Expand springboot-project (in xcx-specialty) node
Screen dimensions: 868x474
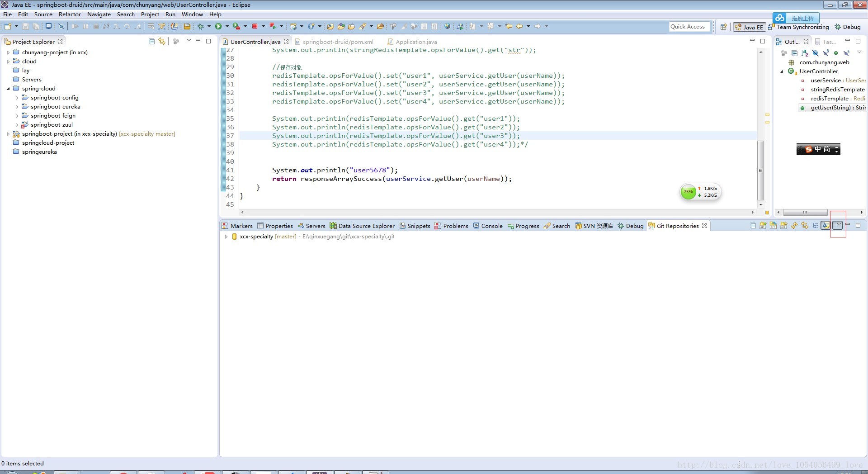click(x=8, y=134)
